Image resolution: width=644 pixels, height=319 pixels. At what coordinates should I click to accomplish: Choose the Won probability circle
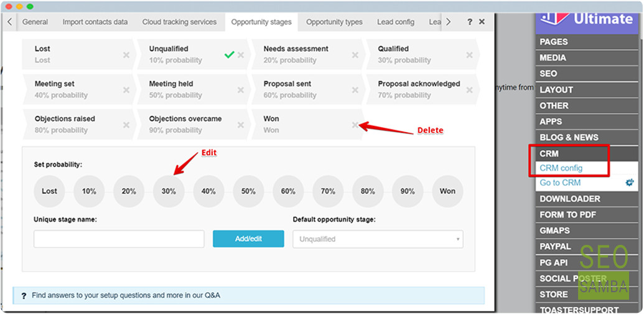[x=447, y=191]
